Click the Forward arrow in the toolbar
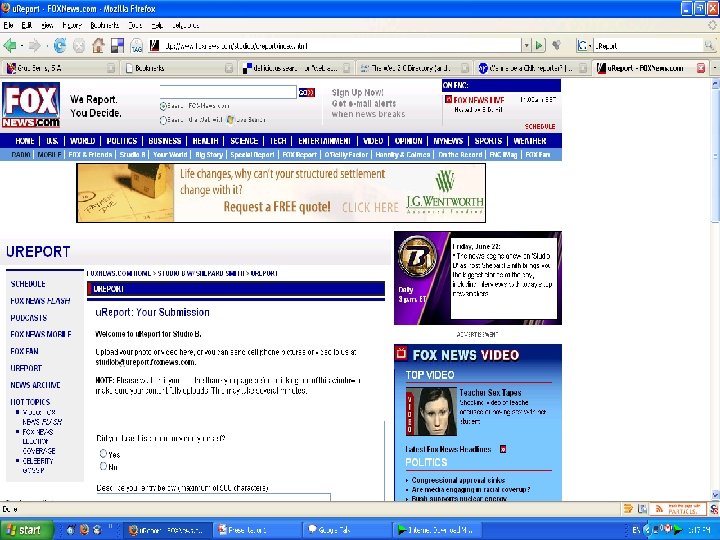This screenshot has width=720, height=540. pos(34,45)
